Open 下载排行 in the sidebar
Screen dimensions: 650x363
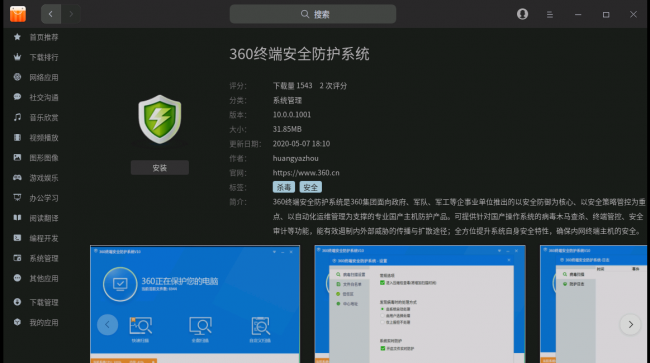coord(44,57)
